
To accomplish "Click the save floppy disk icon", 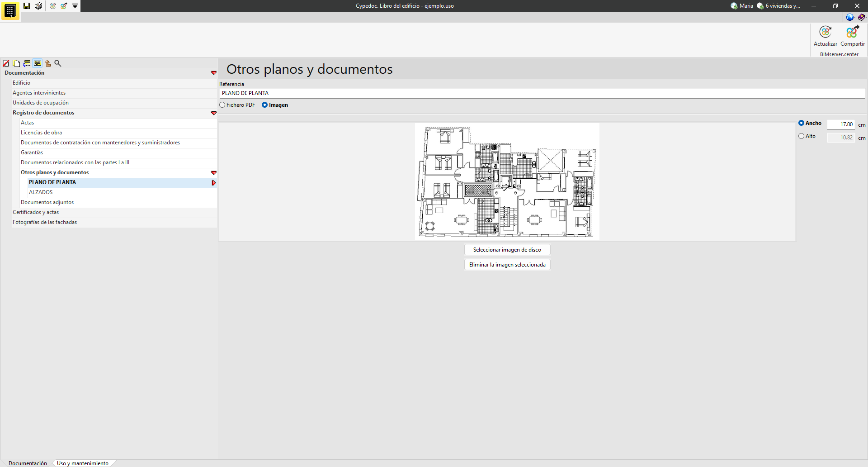I will tap(27, 6).
